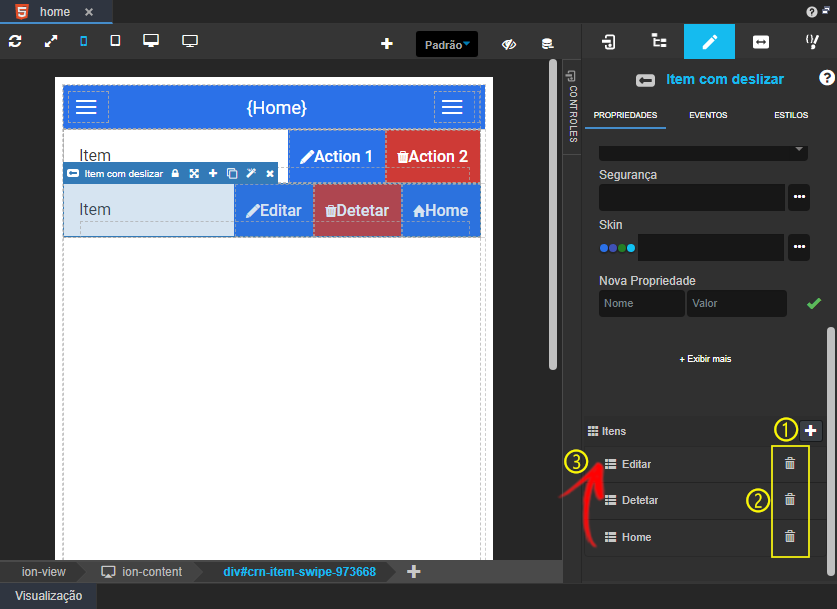Screen dimensions: 837x609
Task: Open the database data source icon
Action: coord(547,44)
